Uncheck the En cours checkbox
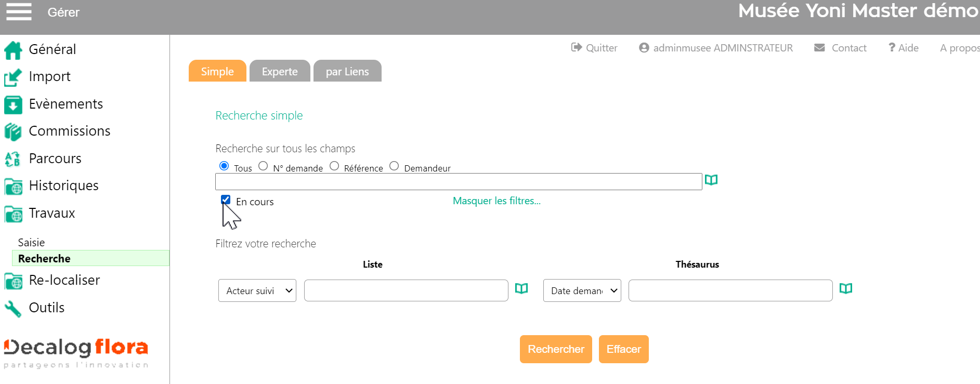The height and width of the screenshot is (384, 980). 226,200
